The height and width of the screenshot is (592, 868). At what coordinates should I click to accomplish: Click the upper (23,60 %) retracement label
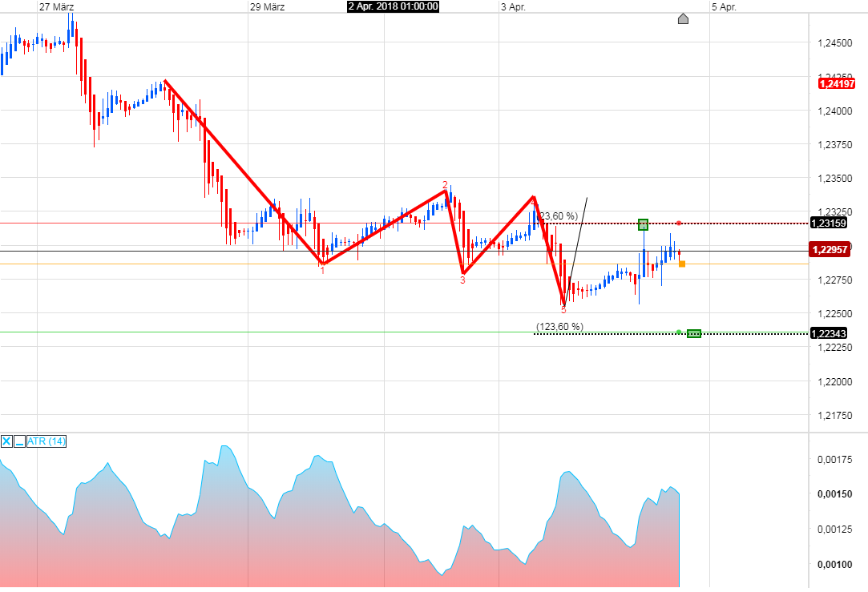pos(557,215)
